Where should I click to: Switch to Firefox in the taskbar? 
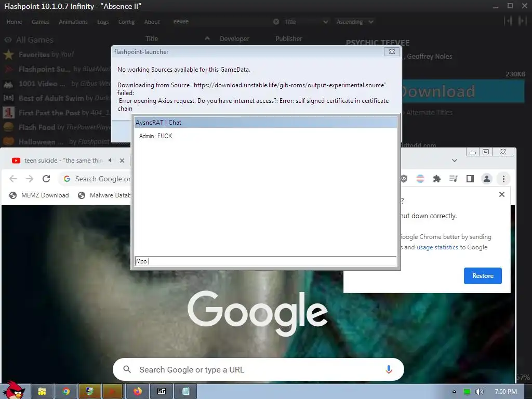(x=137, y=392)
